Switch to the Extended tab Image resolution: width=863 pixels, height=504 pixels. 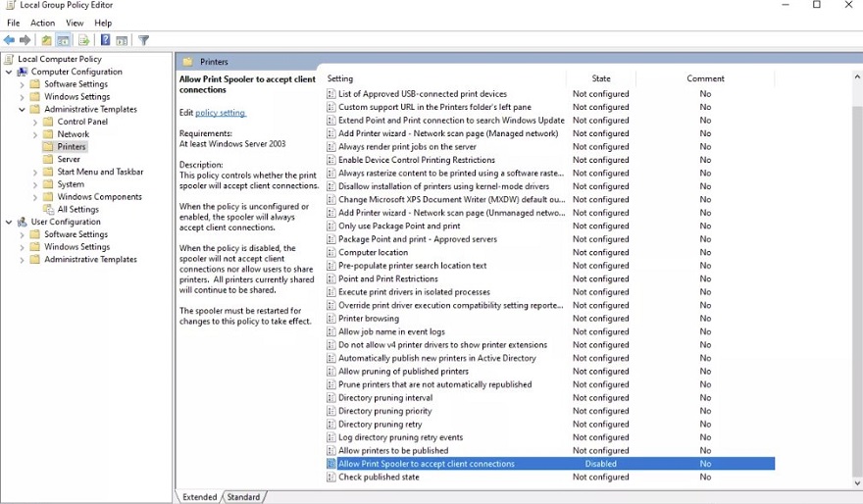pos(199,497)
